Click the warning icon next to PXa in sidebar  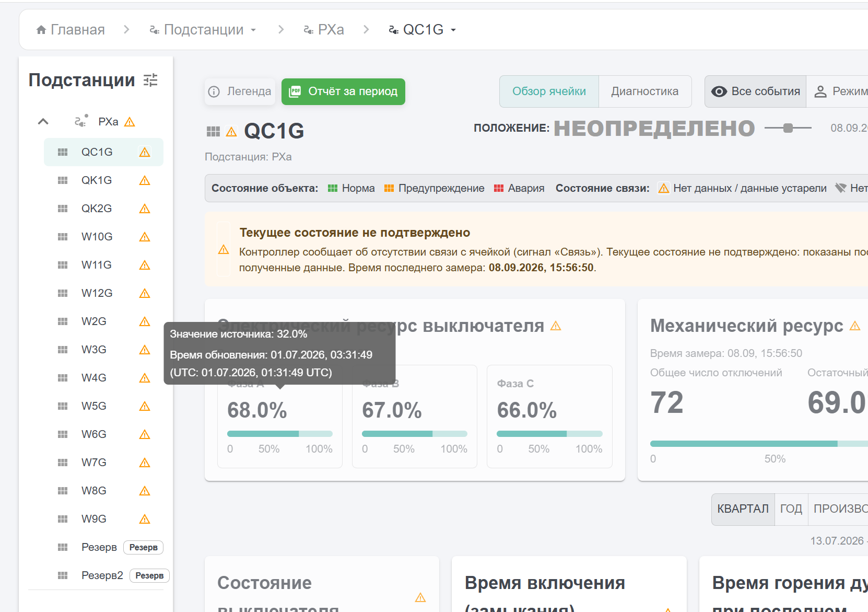coord(130,122)
